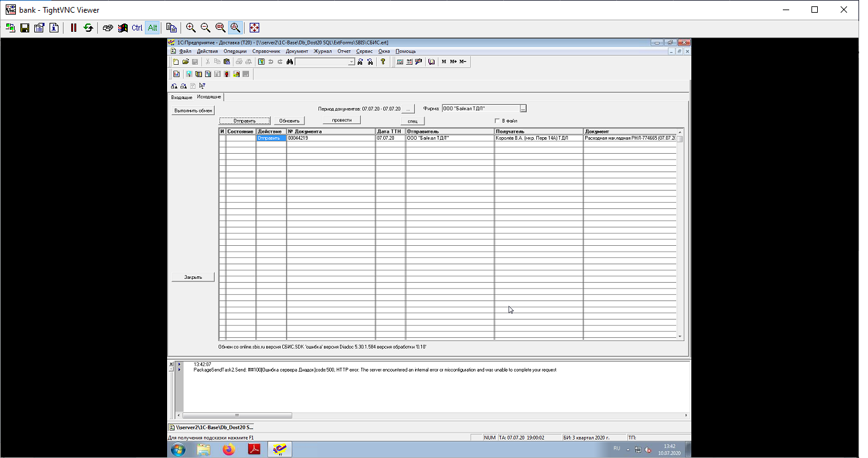This screenshot has width=868, height=458.
Task: Open VNC connection options icon
Action: pos(39,28)
